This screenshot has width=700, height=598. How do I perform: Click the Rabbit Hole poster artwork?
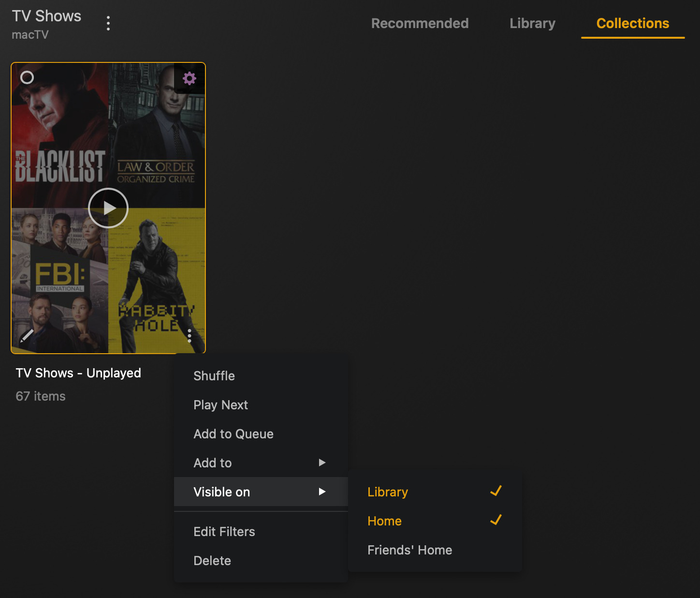click(x=157, y=281)
